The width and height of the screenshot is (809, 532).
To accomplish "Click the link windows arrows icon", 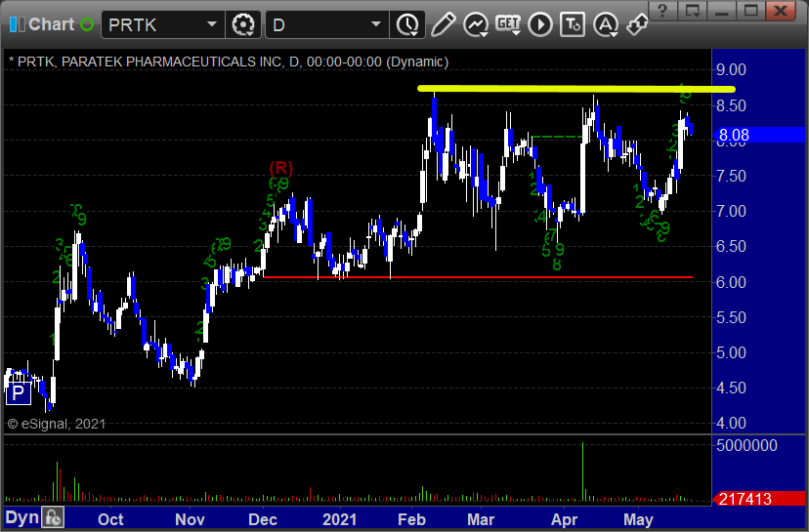I will click(637, 24).
